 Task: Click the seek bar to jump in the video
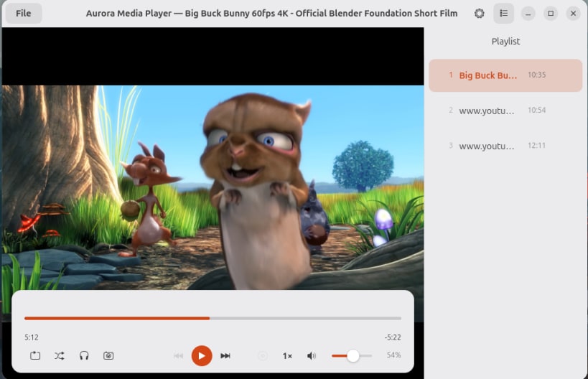(x=213, y=318)
